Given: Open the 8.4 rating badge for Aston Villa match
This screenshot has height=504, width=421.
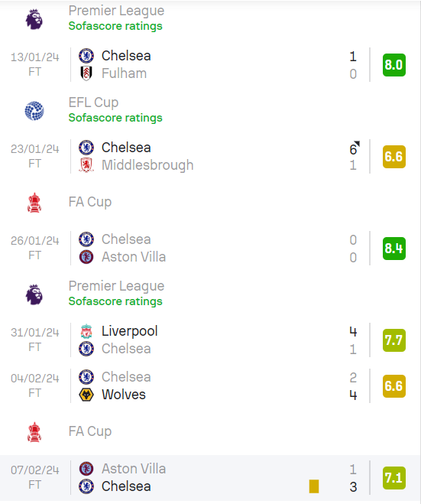Looking at the screenshot, I should (394, 249).
